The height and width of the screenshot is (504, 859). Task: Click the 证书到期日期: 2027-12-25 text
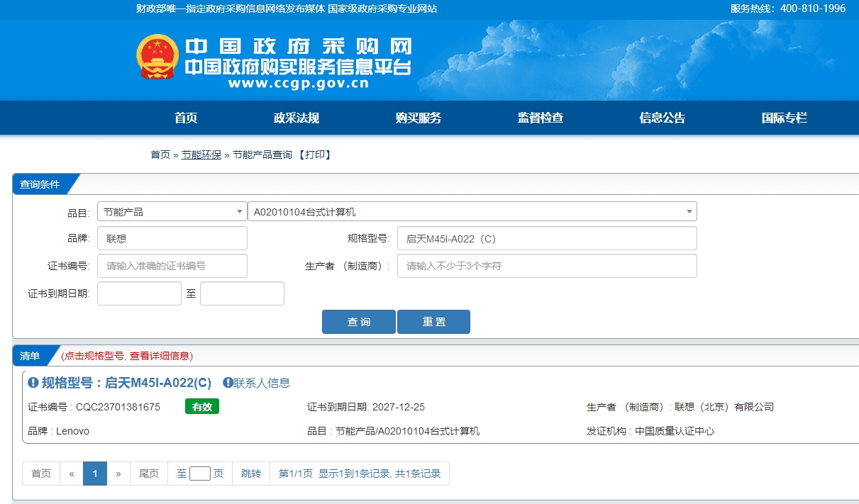(x=366, y=407)
